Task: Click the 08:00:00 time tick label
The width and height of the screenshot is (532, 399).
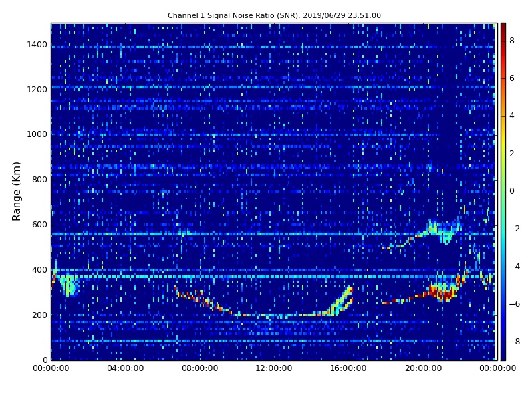Action: click(x=200, y=368)
